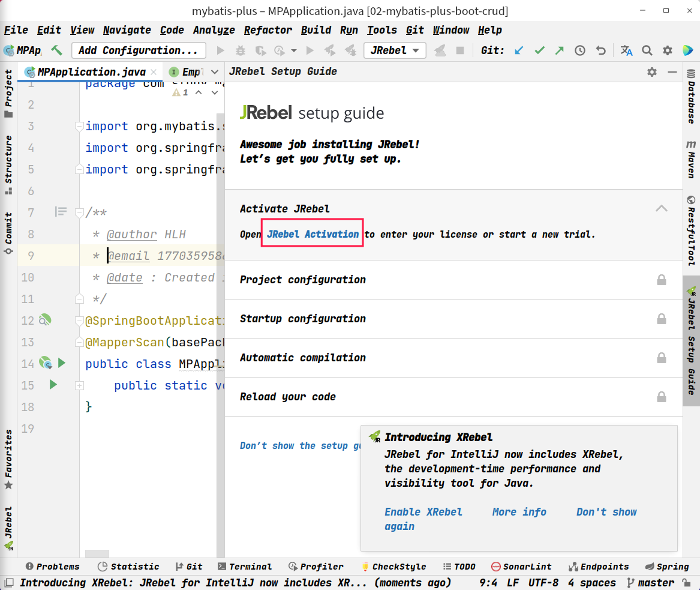This screenshot has width=700, height=590.
Task: Click the JRebel Setup Guide gear icon
Action: coord(652,72)
